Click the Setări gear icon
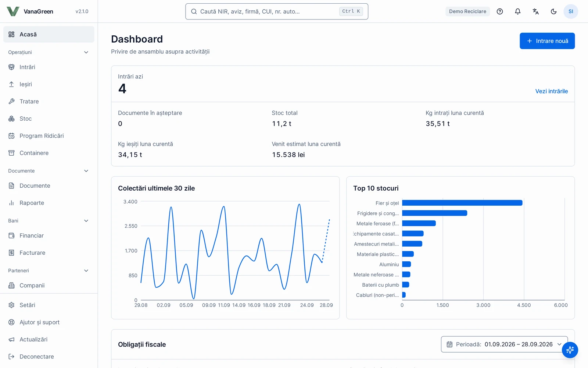Image resolution: width=588 pixels, height=368 pixels. tap(11, 305)
